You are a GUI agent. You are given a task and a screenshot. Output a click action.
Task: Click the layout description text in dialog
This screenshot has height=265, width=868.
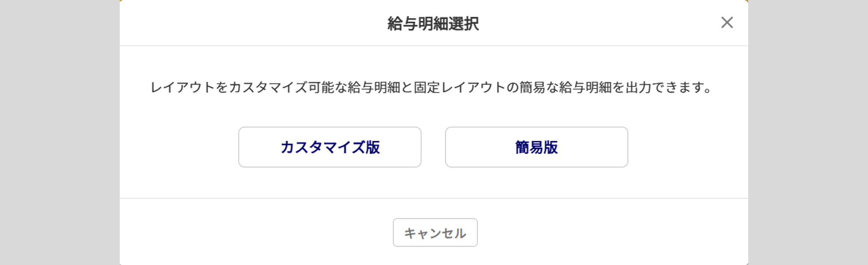click(x=431, y=88)
